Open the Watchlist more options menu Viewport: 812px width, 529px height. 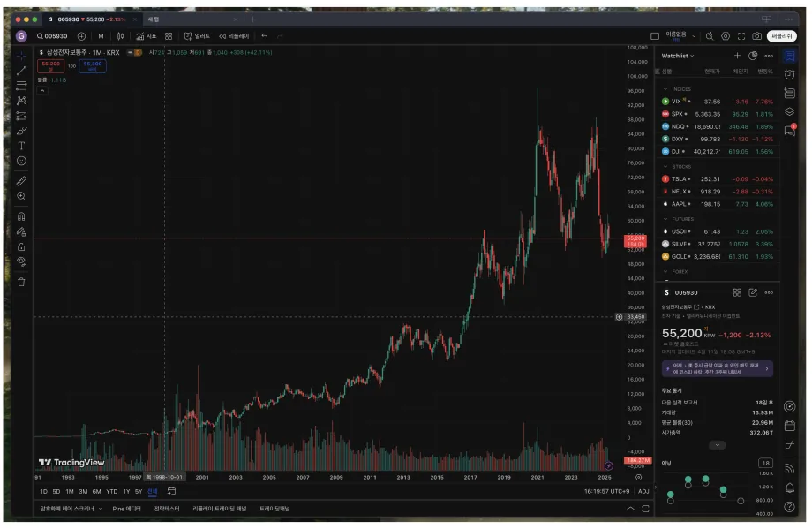[769, 56]
